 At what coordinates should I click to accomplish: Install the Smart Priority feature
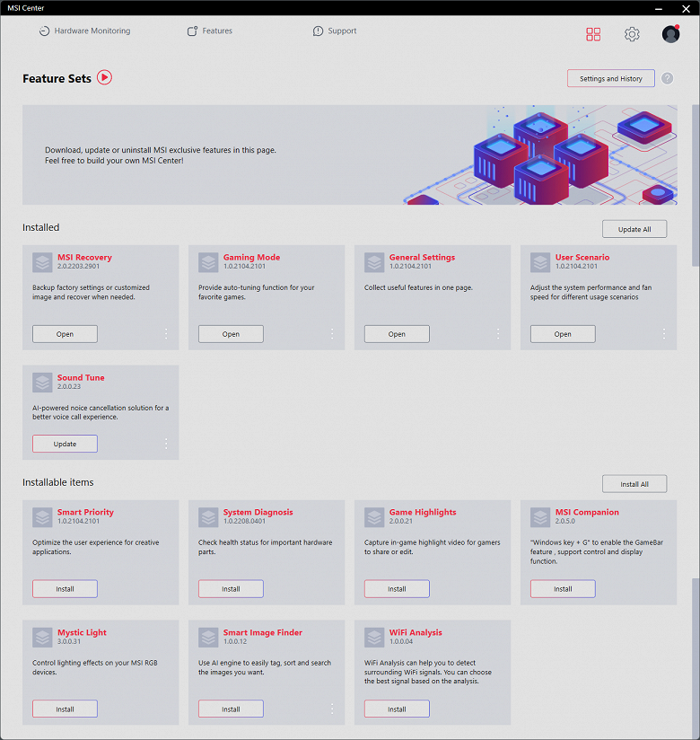tap(66, 588)
